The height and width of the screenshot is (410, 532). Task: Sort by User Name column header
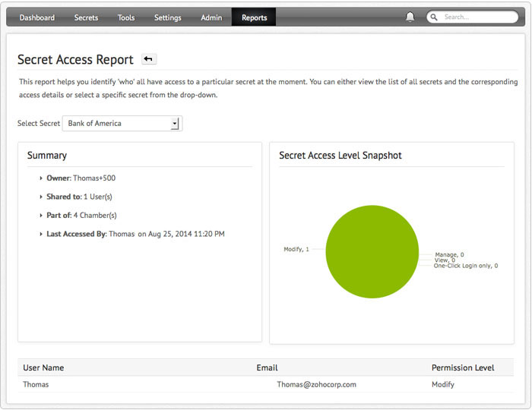coord(43,367)
